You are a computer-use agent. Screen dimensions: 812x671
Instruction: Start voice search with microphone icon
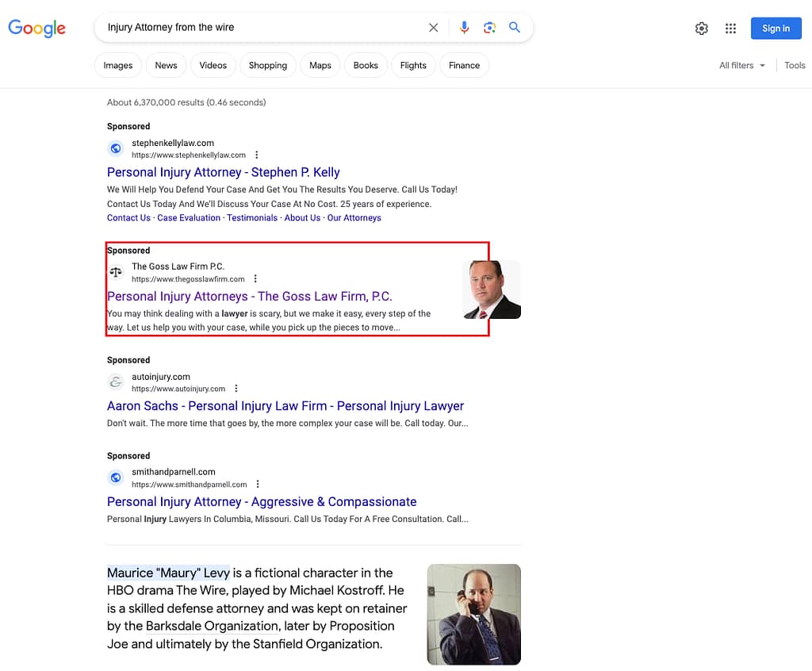[464, 28]
